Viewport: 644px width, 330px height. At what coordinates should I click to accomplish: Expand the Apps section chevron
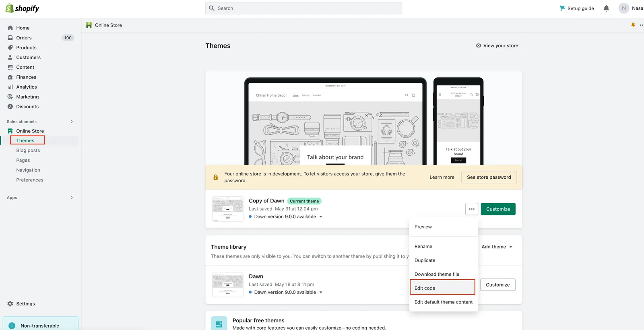[72, 198]
